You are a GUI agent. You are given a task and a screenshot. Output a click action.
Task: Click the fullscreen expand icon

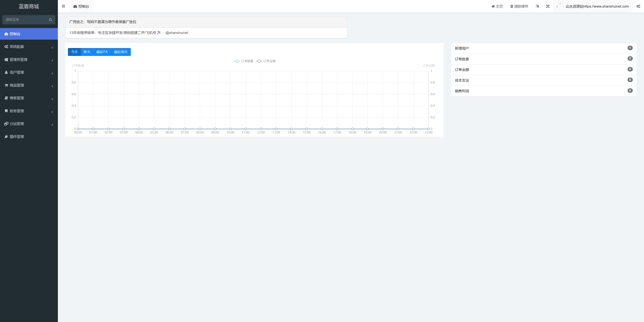click(x=548, y=6)
